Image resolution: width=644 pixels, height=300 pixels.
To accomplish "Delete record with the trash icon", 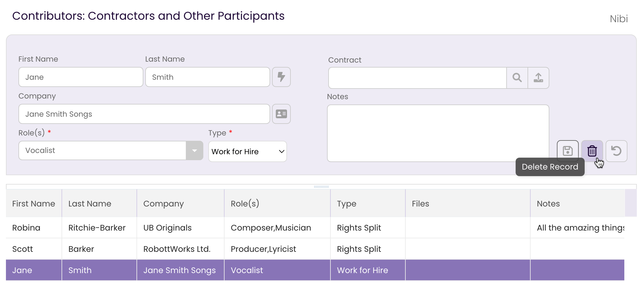I will 592,151.
